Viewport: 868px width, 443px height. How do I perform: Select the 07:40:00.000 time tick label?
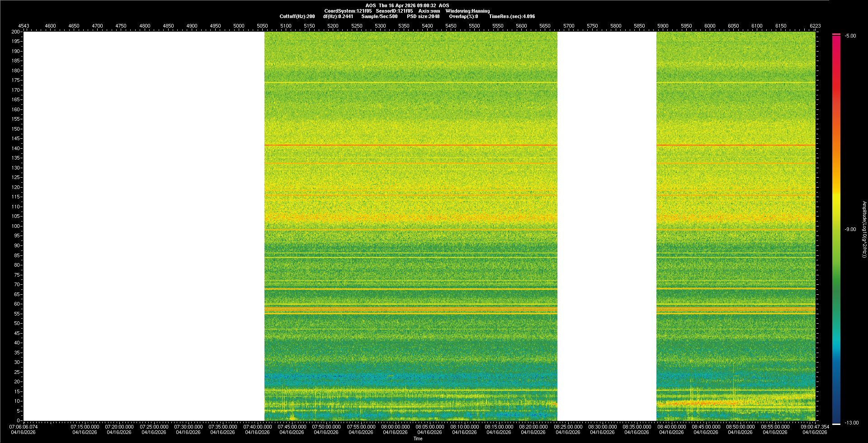coord(257,427)
